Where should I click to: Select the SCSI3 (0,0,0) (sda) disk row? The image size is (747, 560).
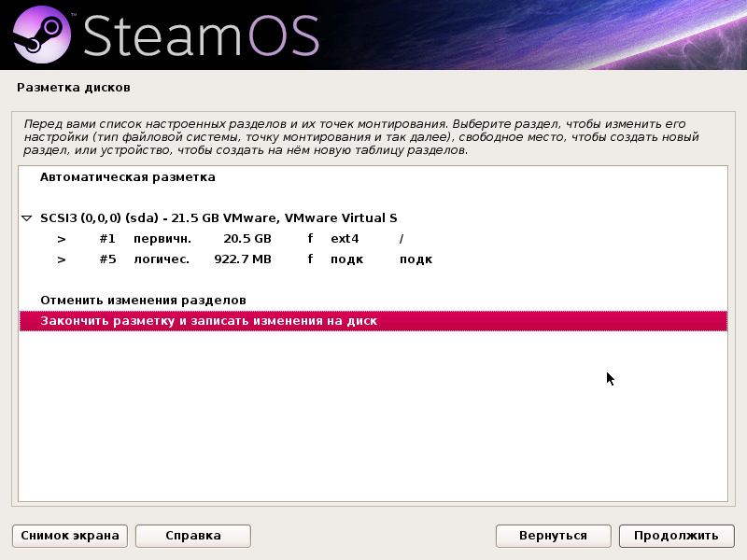click(x=373, y=218)
